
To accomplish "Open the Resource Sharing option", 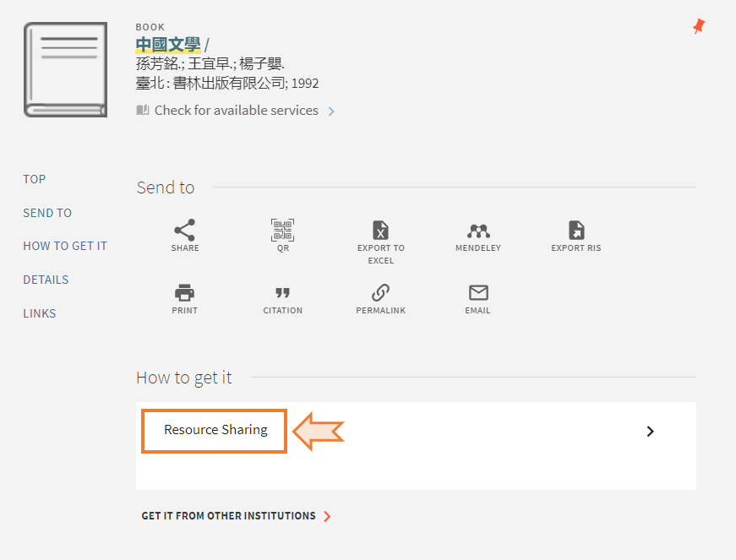I will [x=215, y=430].
